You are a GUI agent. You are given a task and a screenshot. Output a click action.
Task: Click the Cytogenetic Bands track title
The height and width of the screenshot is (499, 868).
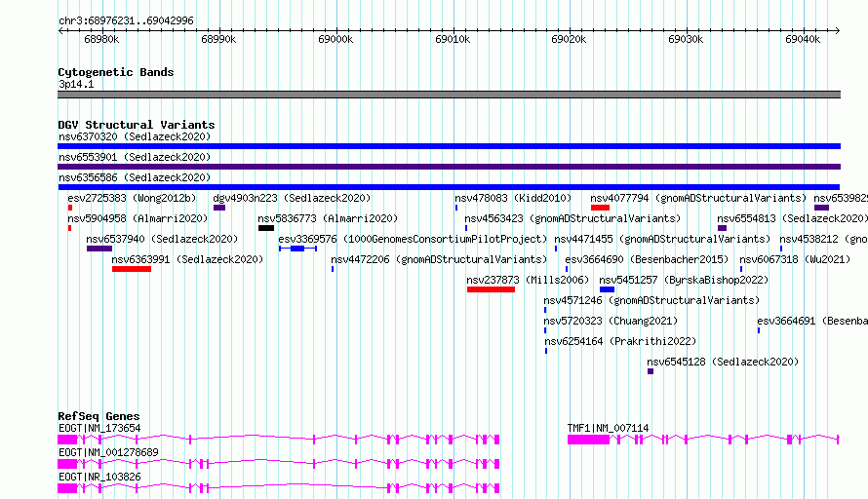[116, 72]
